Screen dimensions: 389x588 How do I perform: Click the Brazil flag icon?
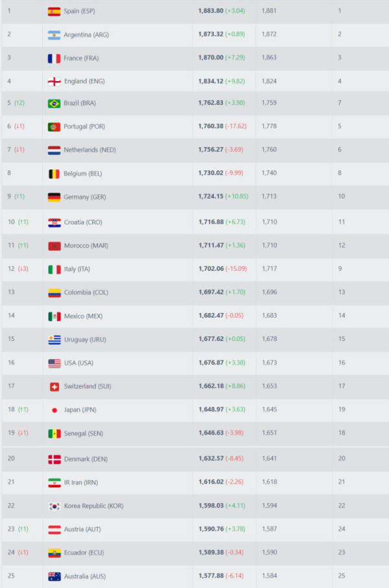(54, 103)
